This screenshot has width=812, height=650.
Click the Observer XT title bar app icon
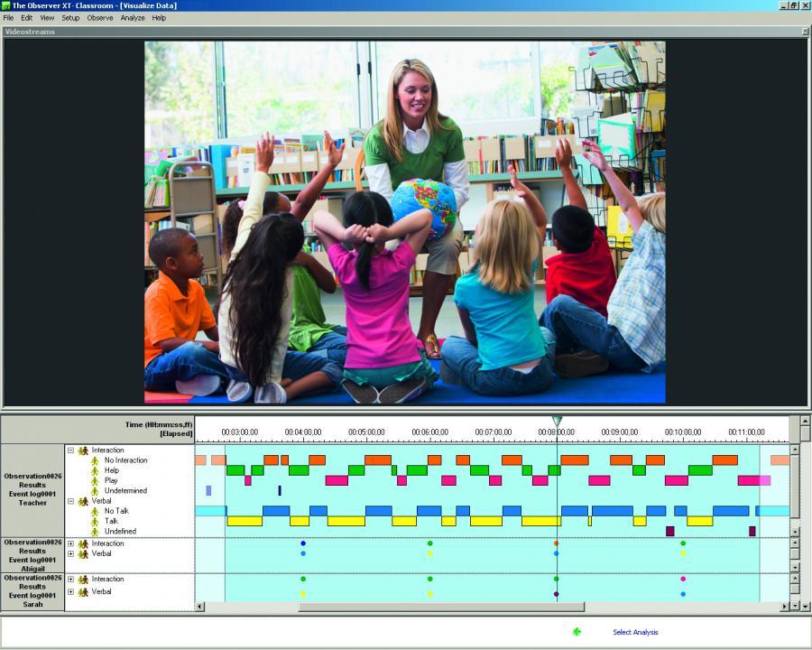click(5, 5)
